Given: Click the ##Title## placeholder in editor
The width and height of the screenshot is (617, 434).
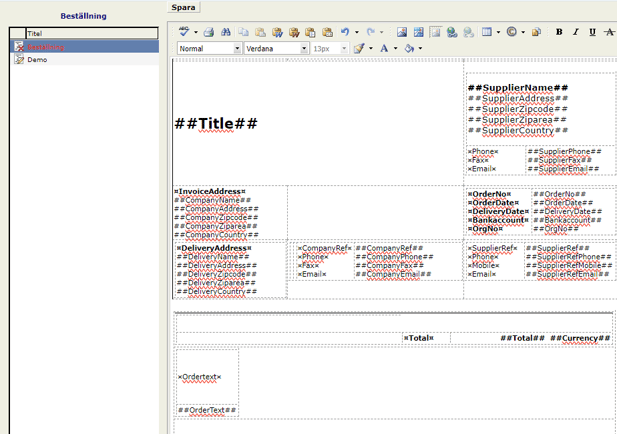Looking at the screenshot, I should pos(216,123).
